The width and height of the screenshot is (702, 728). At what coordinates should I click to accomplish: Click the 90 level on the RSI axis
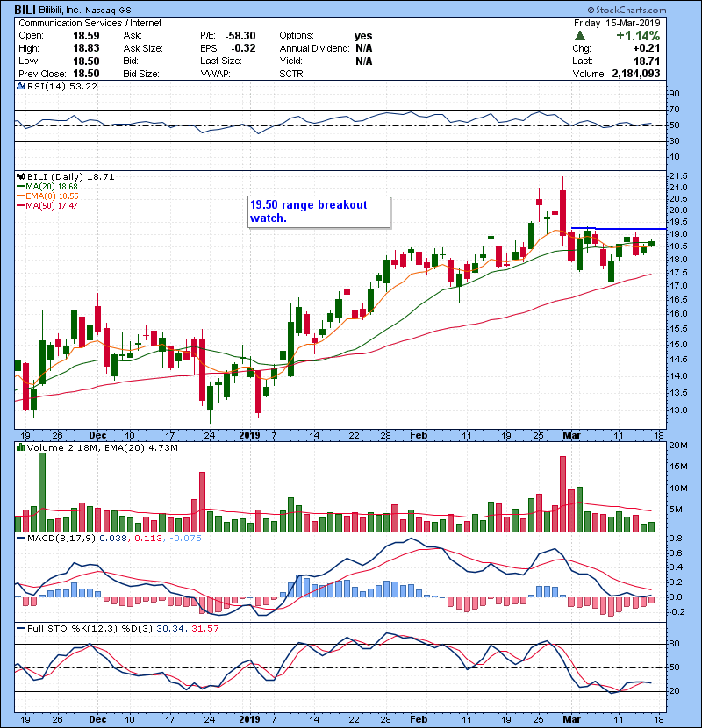click(x=674, y=94)
